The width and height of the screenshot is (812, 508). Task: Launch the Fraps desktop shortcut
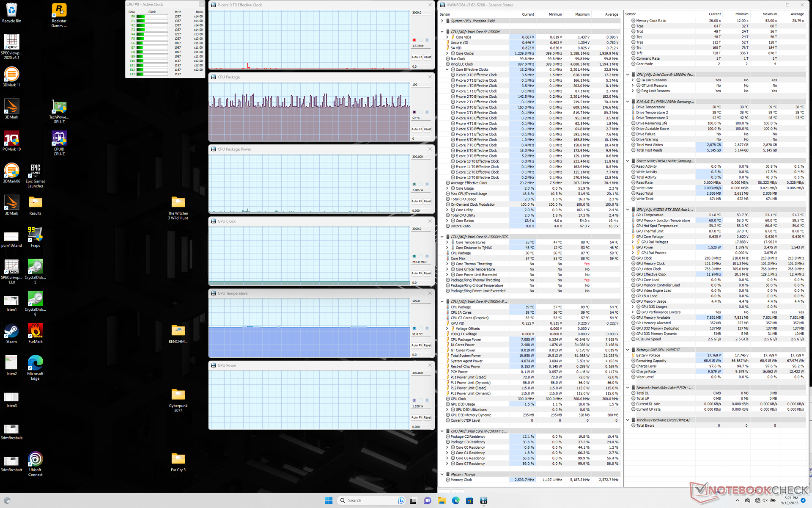pos(36,237)
